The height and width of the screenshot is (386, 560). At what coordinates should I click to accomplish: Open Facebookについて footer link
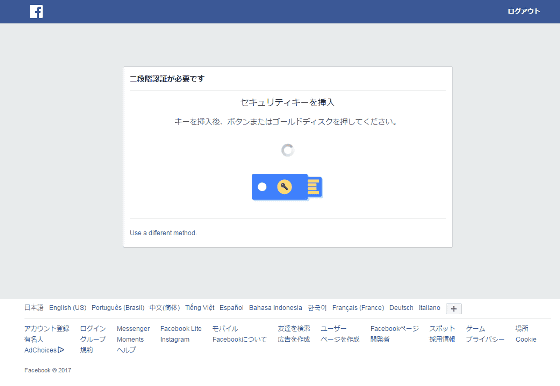click(x=239, y=339)
